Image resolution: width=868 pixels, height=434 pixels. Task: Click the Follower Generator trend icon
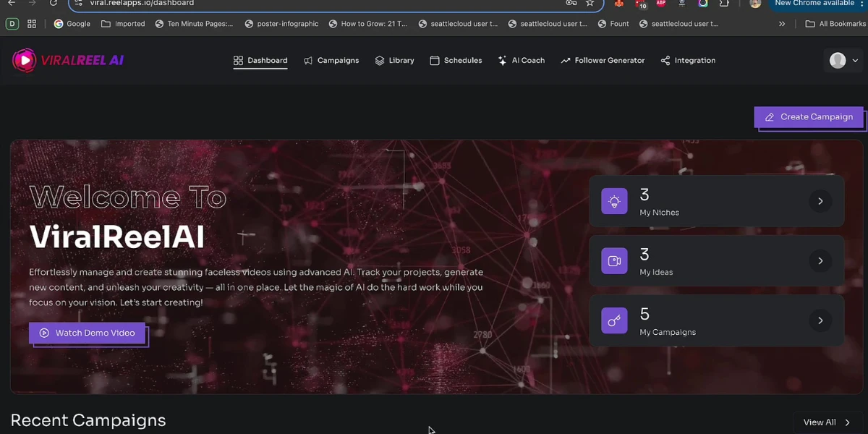click(x=566, y=61)
